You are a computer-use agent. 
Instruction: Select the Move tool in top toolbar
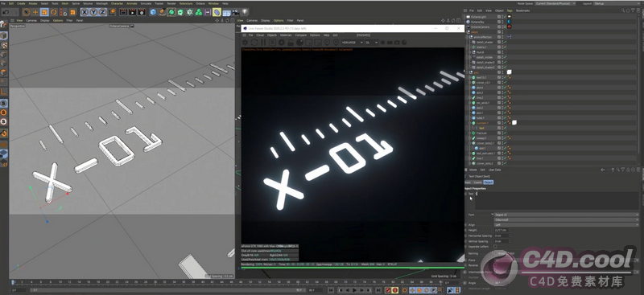click(35, 12)
